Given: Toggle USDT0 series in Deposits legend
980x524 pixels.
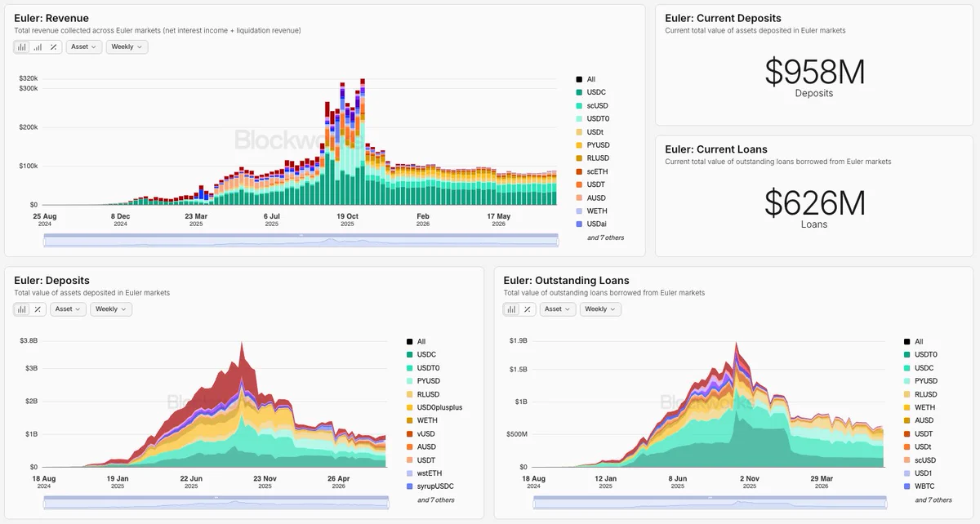Looking at the screenshot, I should 422,368.
